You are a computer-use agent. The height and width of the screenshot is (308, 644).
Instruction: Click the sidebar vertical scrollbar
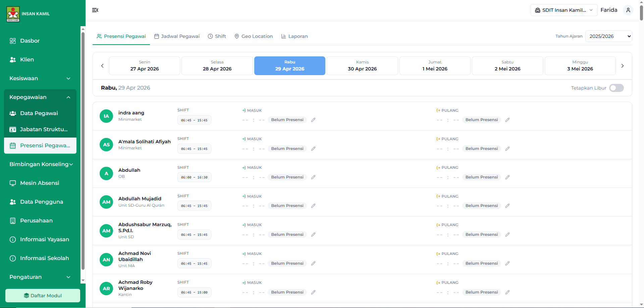[x=83, y=151]
